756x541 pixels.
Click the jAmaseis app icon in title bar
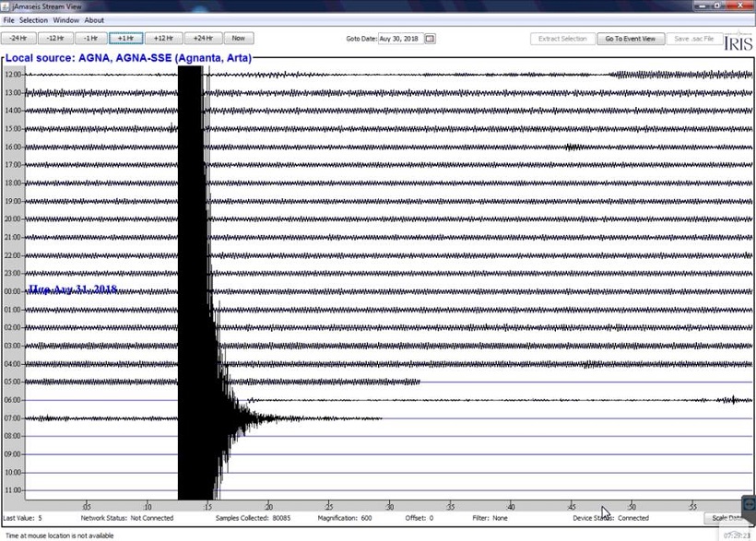pyautogui.click(x=6, y=7)
